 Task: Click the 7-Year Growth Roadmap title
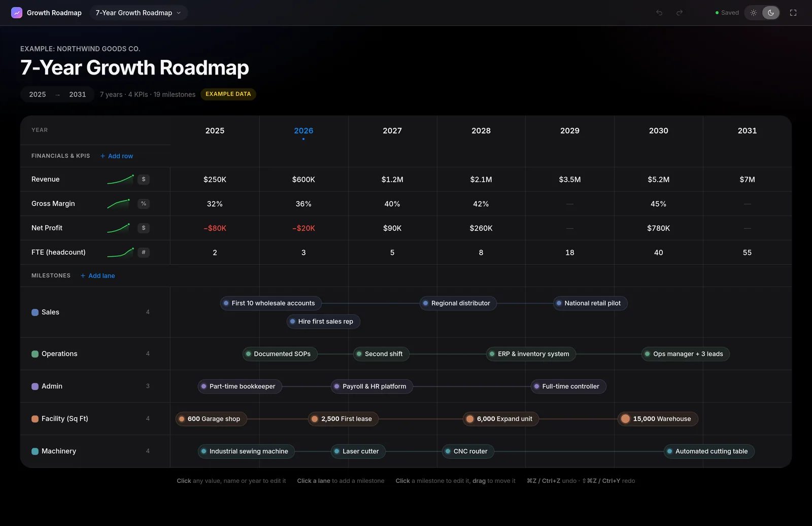click(x=134, y=67)
